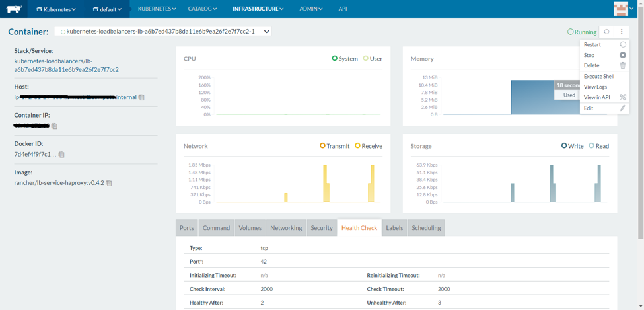The width and height of the screenshot is (644, 310).
Task: Click the API link in top navigation
Action: [342, 9]
